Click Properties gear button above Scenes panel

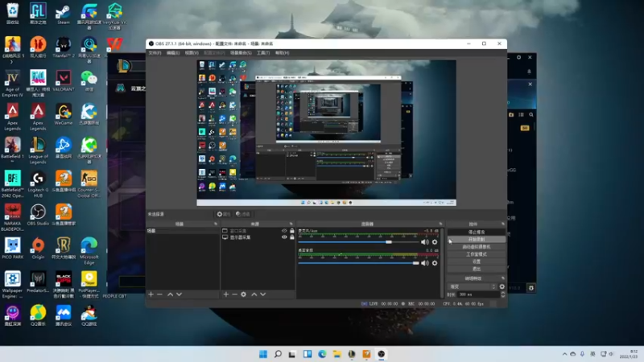click(x=224, y=214)
